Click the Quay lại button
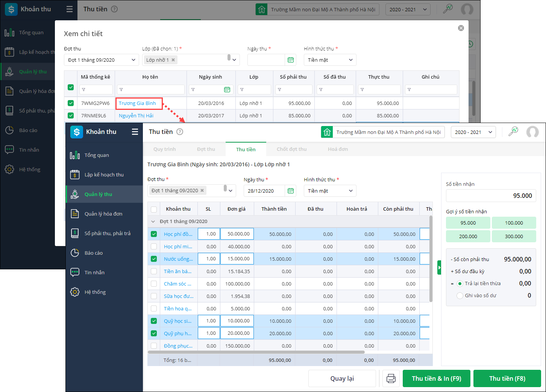 [342, 378]
